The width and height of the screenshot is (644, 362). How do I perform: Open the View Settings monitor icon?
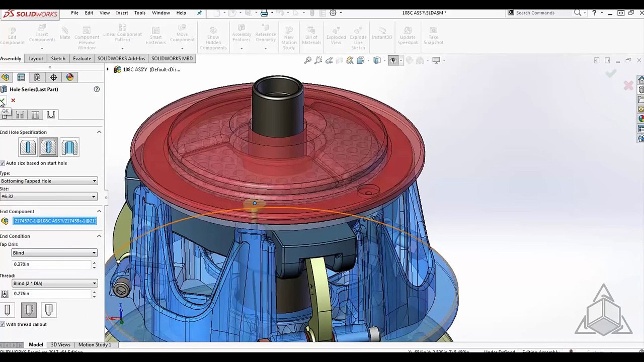(x=436, y=60)
